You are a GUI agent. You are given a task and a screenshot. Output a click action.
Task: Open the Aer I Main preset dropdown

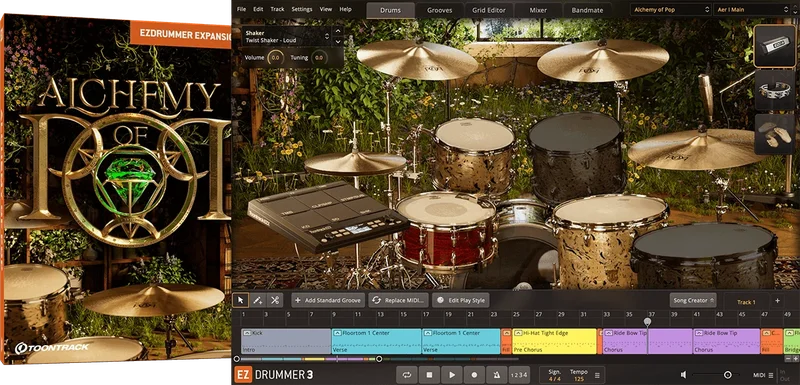coord(753,10)
